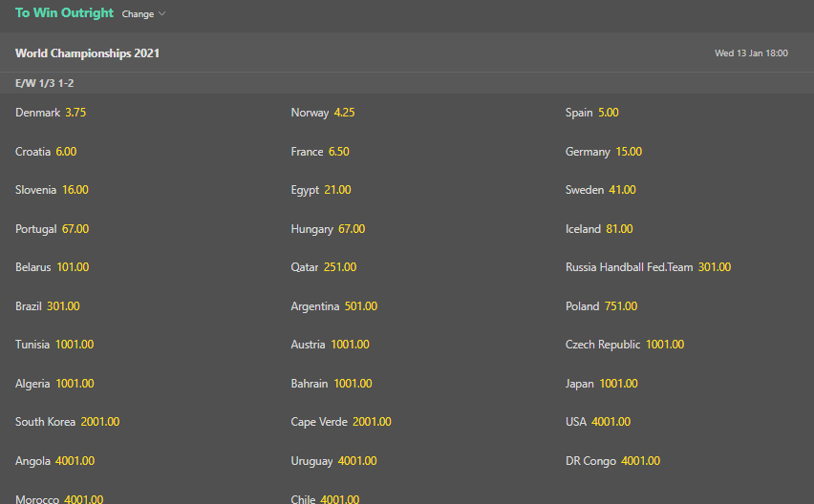Add Croatia 6.00 to bet slip

pos(47,152)
